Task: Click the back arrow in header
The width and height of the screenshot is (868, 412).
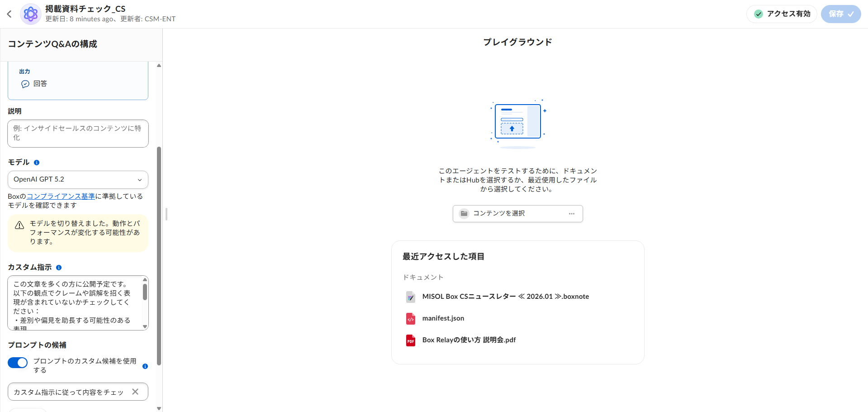Action: [9, 14]
